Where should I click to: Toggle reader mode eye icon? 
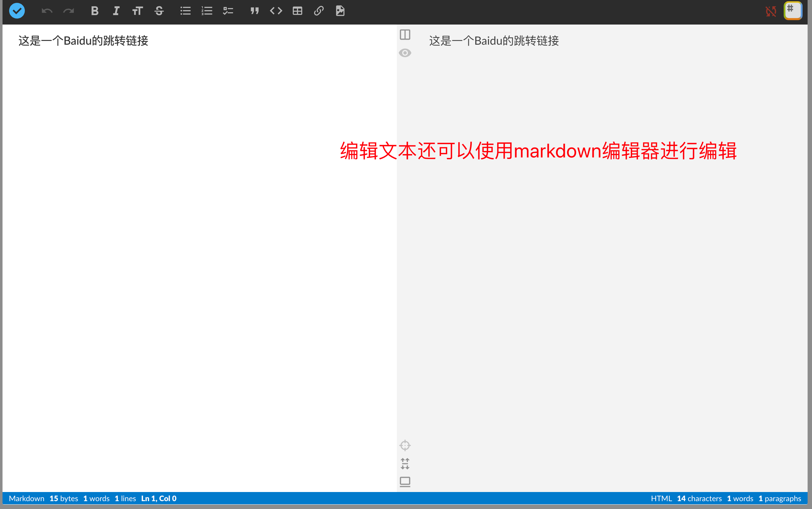(x=405, y=53)
